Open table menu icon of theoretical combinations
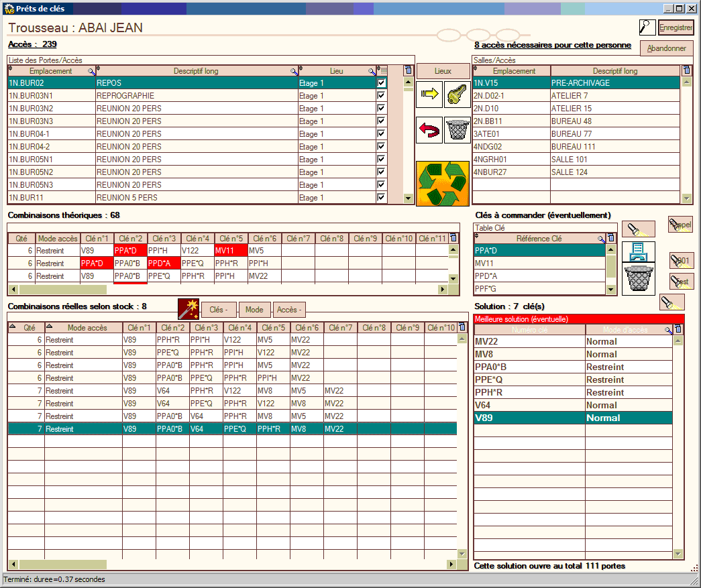The image size is (701, 588). pyautogui.click(x=453, y=238)
